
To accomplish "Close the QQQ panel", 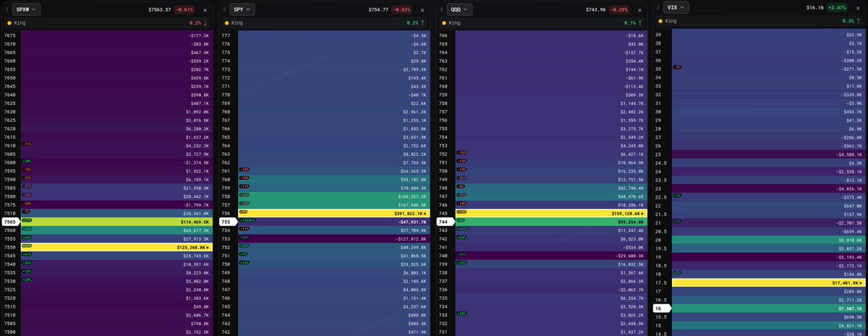I will [x=639, y=10].
